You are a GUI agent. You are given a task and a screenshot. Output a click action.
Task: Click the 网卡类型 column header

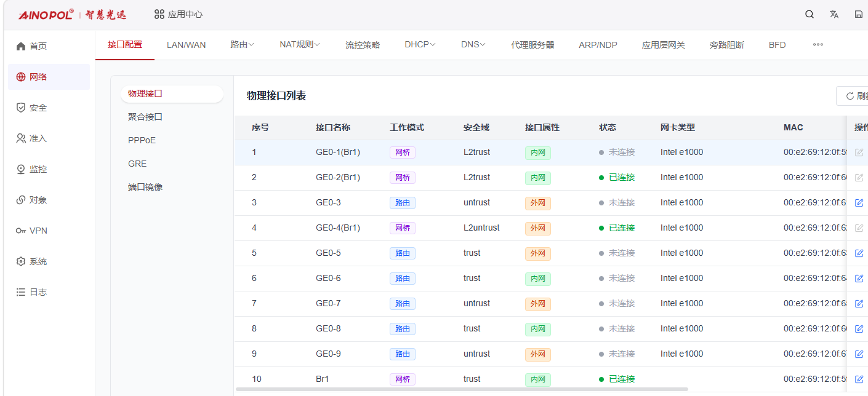[678, 127]
